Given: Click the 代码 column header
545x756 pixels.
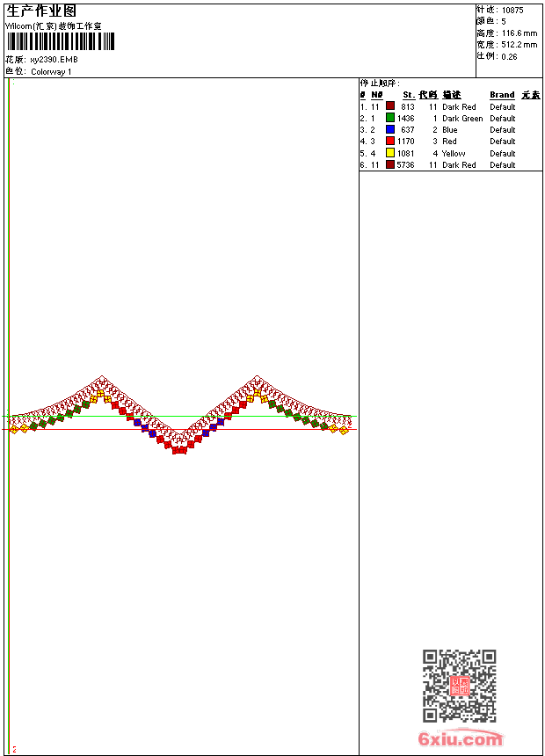Looking at the screenshot, I should tap(428, 95).
